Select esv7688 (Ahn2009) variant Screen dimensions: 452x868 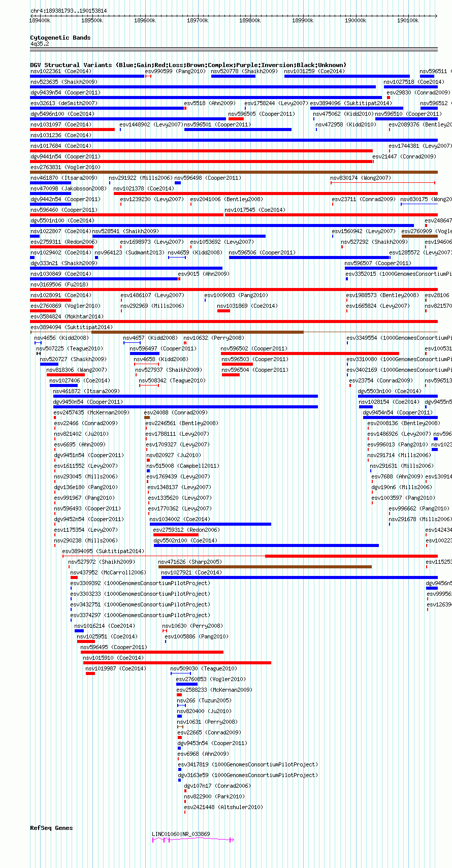pos(397,476)
